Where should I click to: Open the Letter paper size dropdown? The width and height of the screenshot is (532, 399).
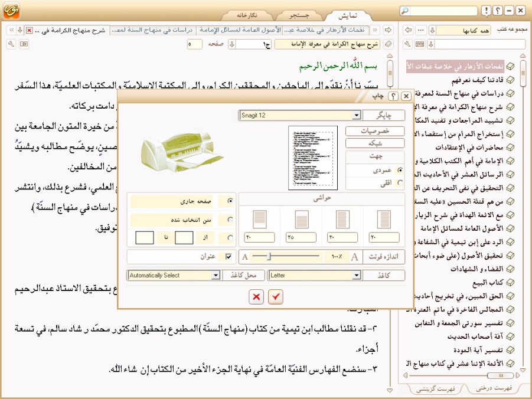(356, 275)
